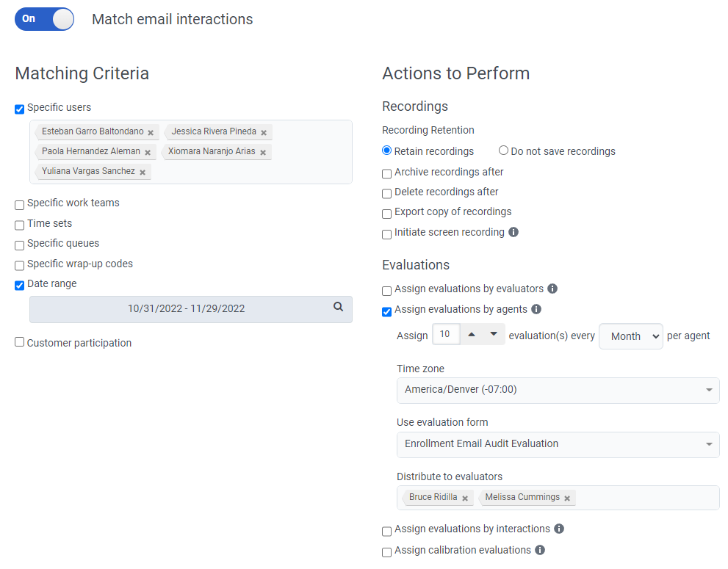
Task: Check Archive recordings after option
Action: click(x=387, y=174)
